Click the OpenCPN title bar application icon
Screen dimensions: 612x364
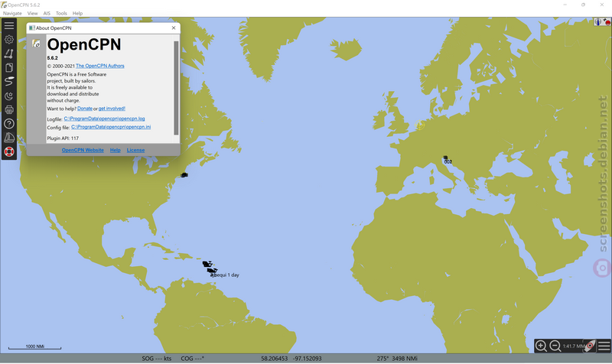(x=4, y=5)
